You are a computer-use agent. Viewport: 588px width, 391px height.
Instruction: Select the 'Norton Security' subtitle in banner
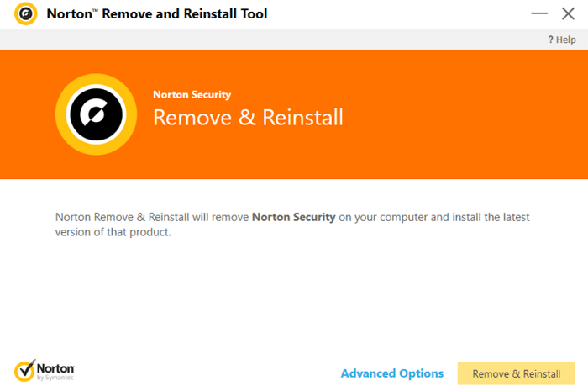click(x=192, y=94)
